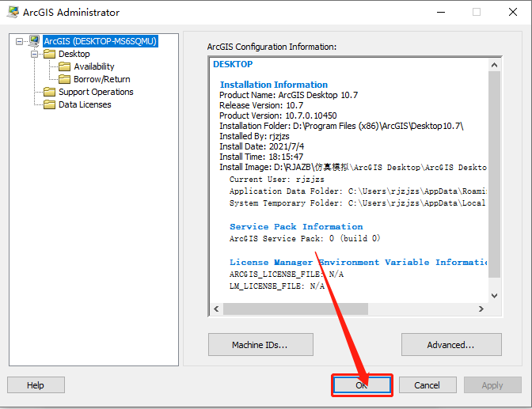Click the Installation Information heading
The width and height of the screenshot is (532, 409).
[274, 85]
